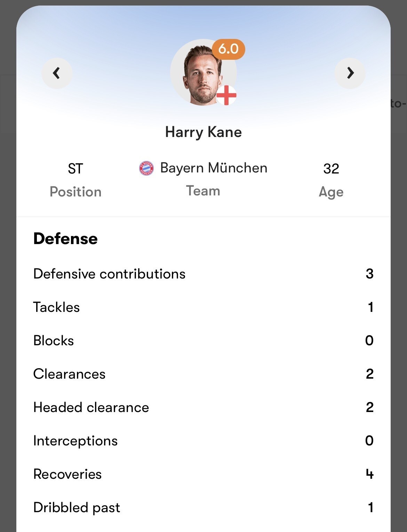The height and width of the screenshot is (532, 407).
Task: Open the Bayern München team link
Action: tap(214, 168)
